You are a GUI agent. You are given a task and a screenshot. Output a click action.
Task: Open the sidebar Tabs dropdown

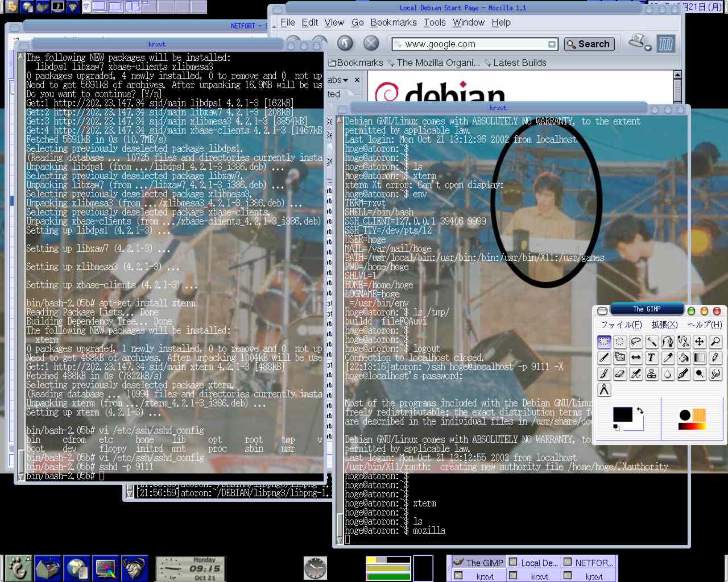click(x=338, y=80)
